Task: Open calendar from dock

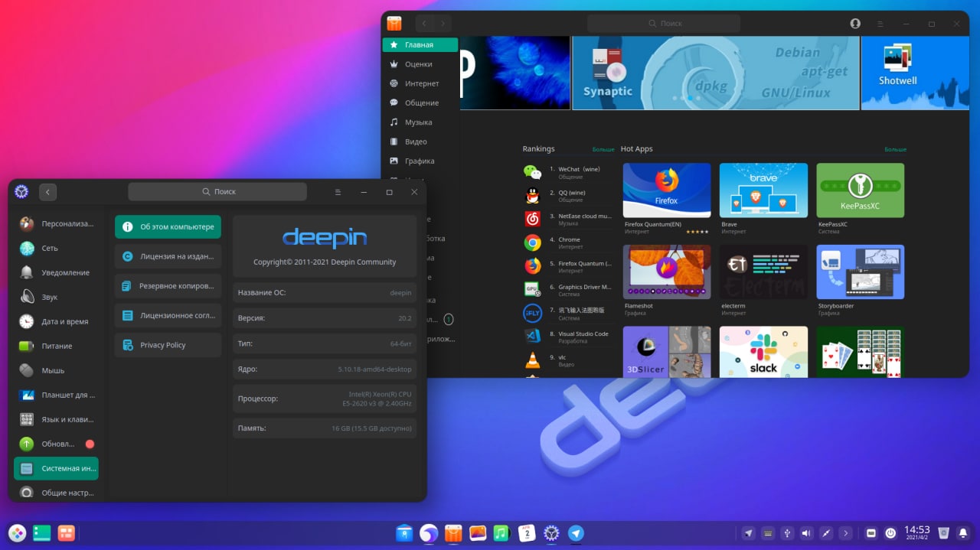Action: click(x=527, y=533)
